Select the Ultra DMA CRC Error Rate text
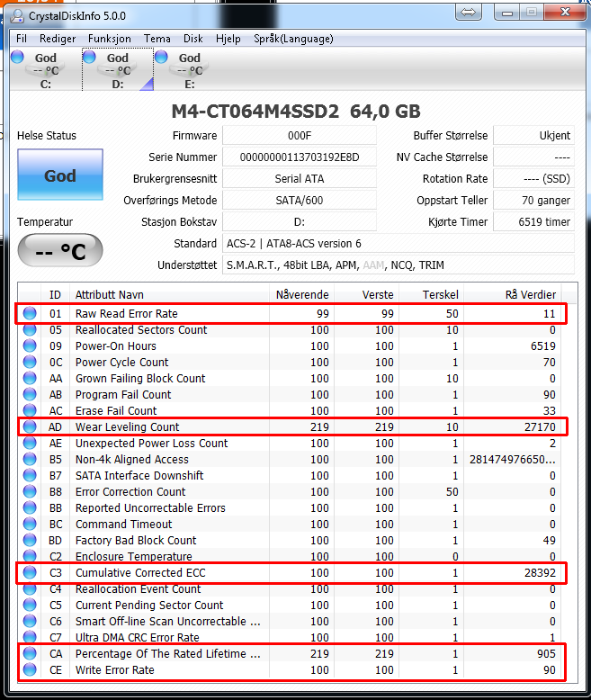 point(137,638)
